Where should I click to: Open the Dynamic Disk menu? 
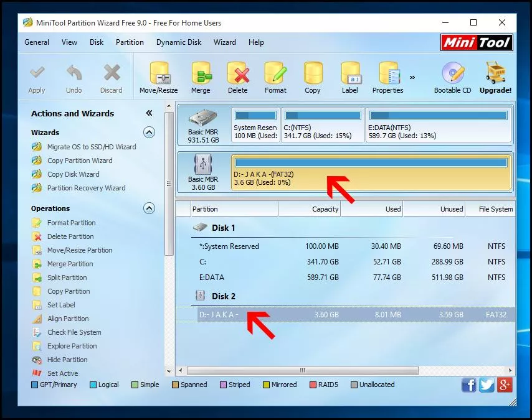coord(178,42)
